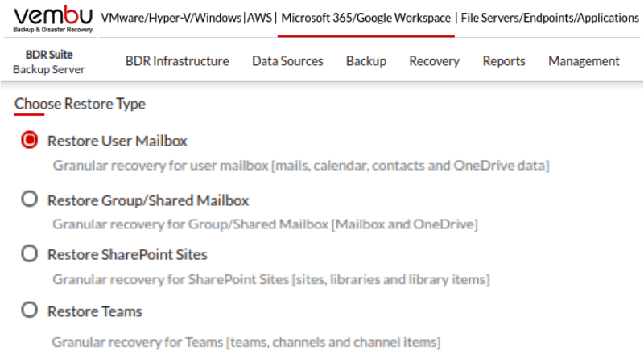Open File Servers/Endpoints/Applications tab

pos(550,18)
